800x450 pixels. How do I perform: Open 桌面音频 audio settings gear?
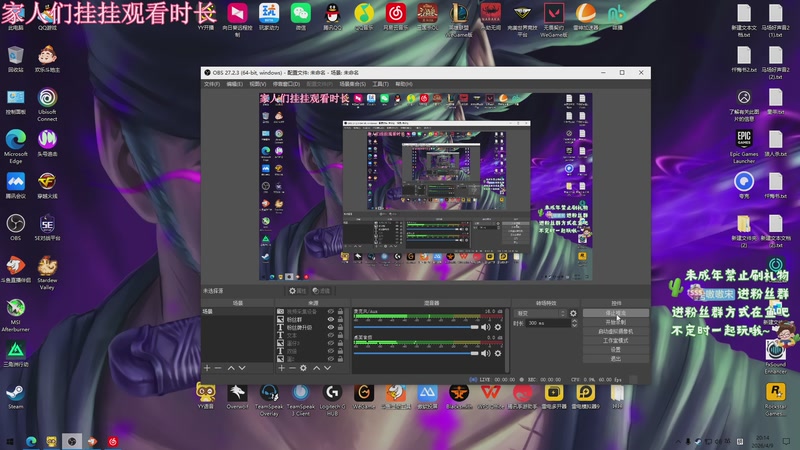pos(498,353)
